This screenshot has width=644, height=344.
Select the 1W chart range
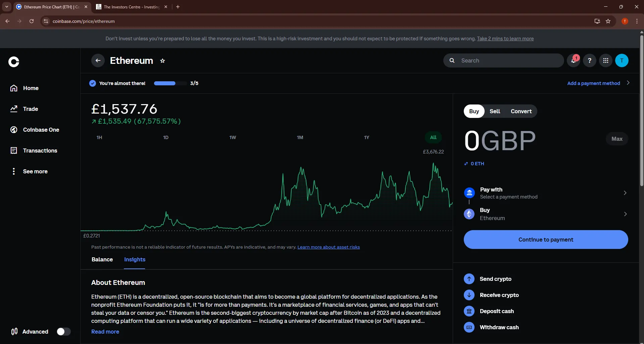[x=233, y=137]
